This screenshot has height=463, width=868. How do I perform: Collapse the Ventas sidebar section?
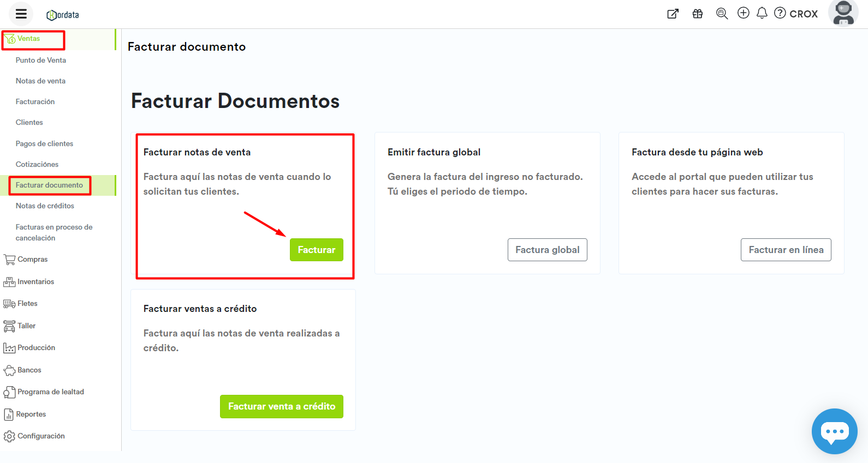point(28,39)
